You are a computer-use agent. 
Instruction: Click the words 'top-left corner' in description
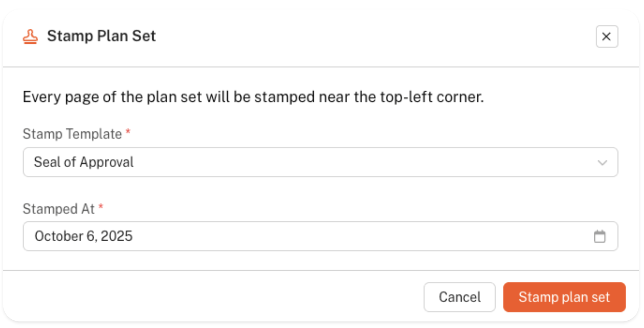coord(432,97)
